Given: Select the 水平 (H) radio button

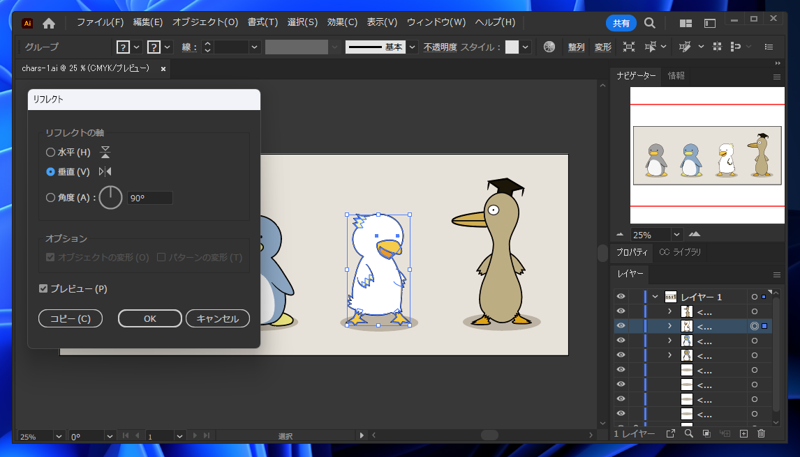Looking at the screenshot, I should 50,152.
